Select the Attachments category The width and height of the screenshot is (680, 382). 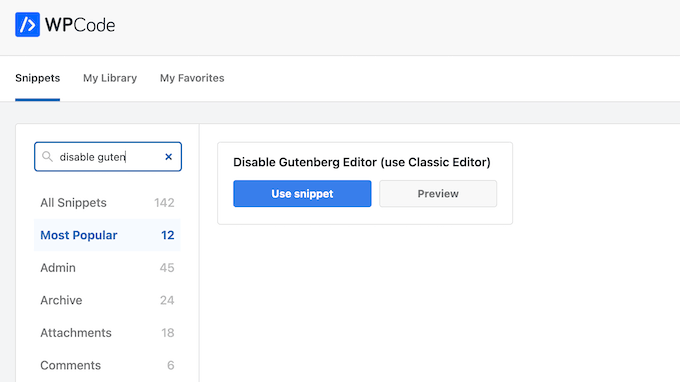107,333
